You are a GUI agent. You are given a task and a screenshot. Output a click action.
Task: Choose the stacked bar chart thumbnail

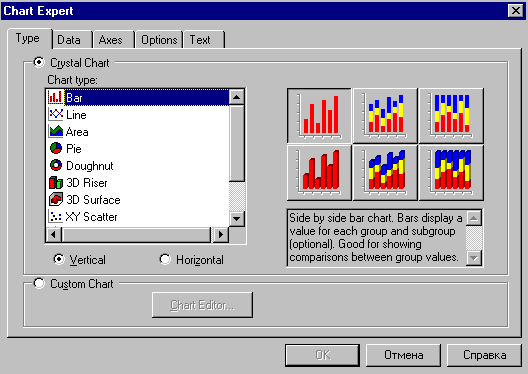coord(385,116)
